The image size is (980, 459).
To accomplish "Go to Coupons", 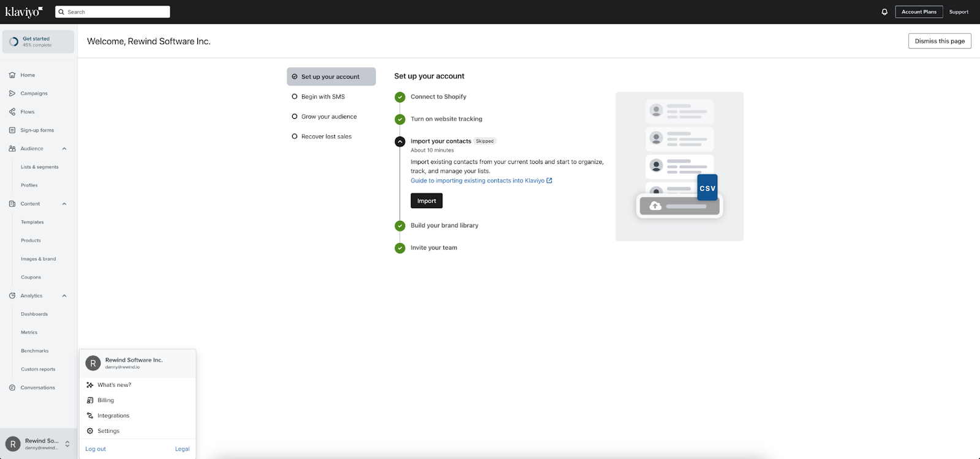I will tap(31, 277).
